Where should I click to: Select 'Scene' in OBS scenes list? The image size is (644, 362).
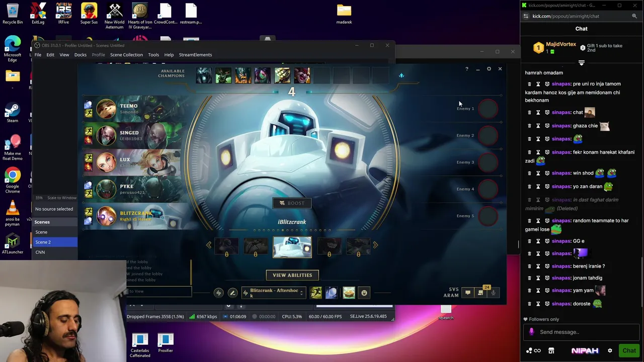[55, 232]
